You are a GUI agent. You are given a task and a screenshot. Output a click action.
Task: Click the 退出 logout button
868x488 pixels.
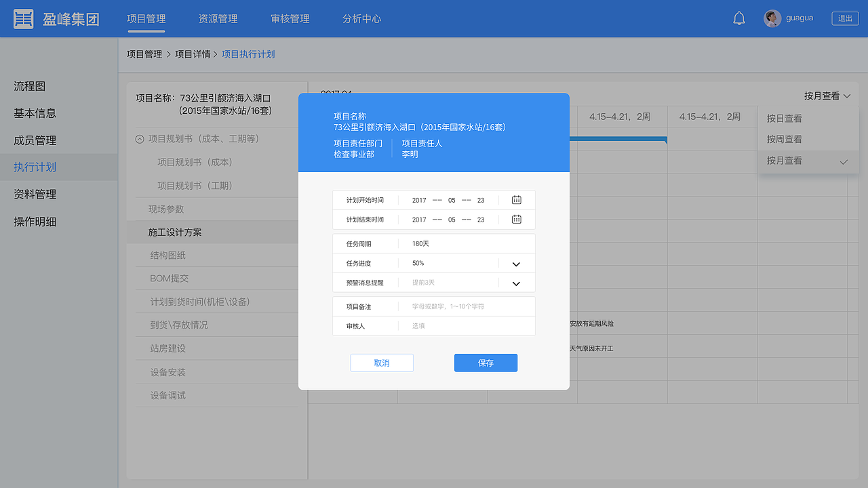pos(845,18)
